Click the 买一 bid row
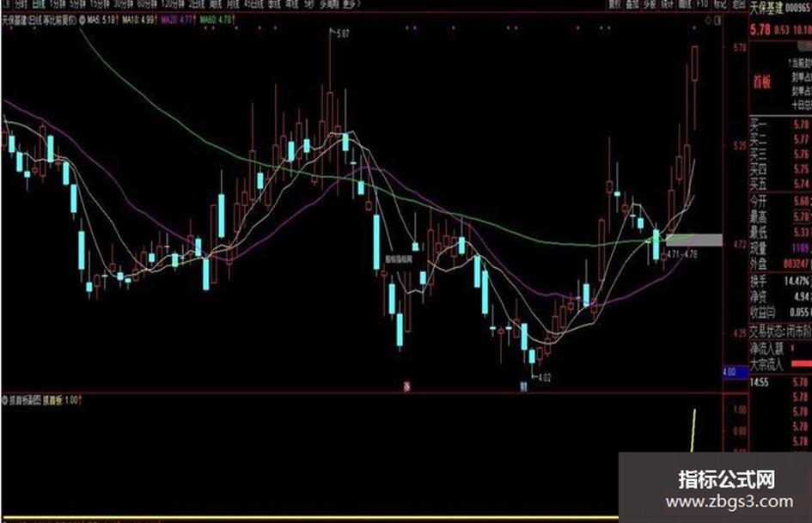This screenshot has height=523, width=812. pyautogui.click(x=780, y=125)
